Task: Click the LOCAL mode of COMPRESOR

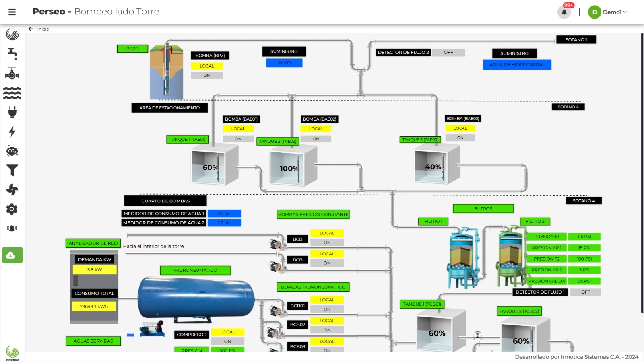Action: pyautogui.click(x=227, y=332)
